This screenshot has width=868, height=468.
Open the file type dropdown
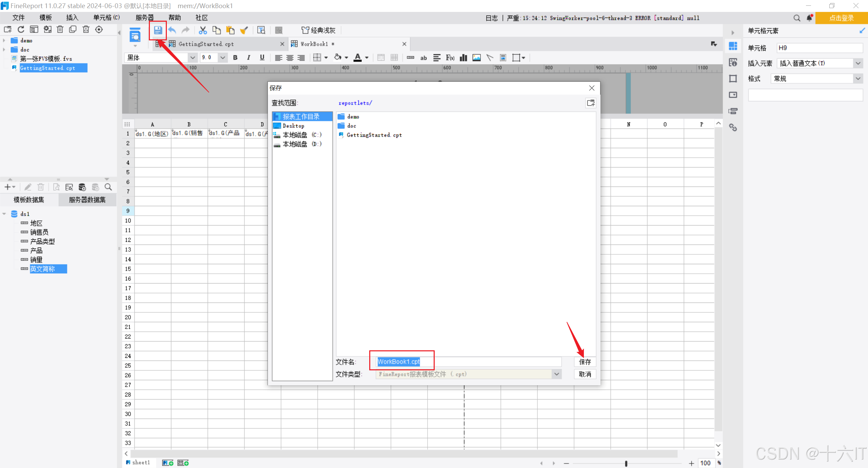tap(556, 374)
